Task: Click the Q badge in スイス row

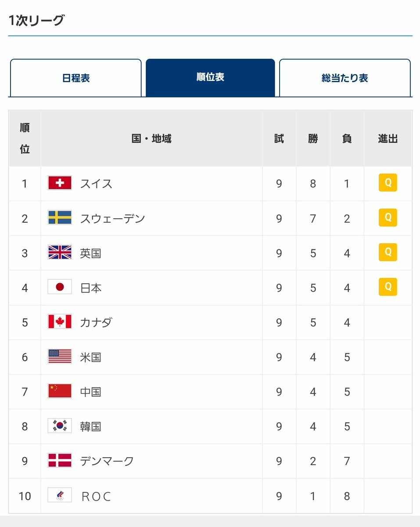Action: [388, 182]
